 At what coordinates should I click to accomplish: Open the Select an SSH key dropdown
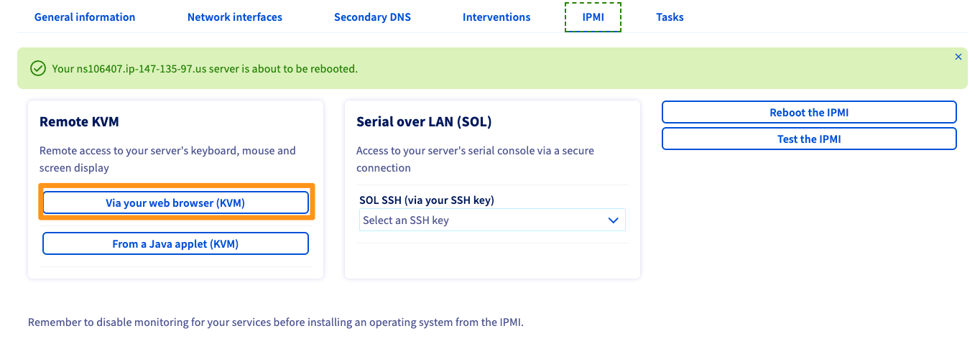click(x=492, y=220)
